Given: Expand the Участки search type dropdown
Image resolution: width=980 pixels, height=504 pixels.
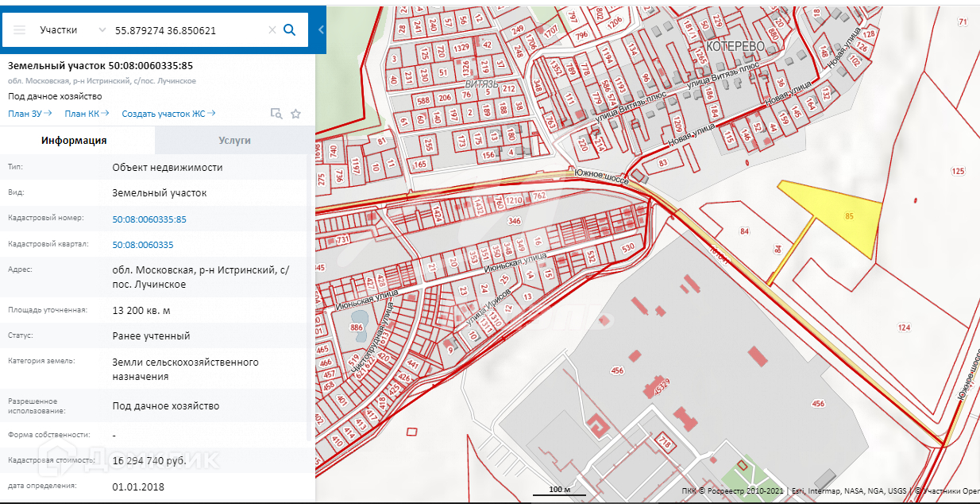Looking at the screenshot, I should [x=102, y=29].
